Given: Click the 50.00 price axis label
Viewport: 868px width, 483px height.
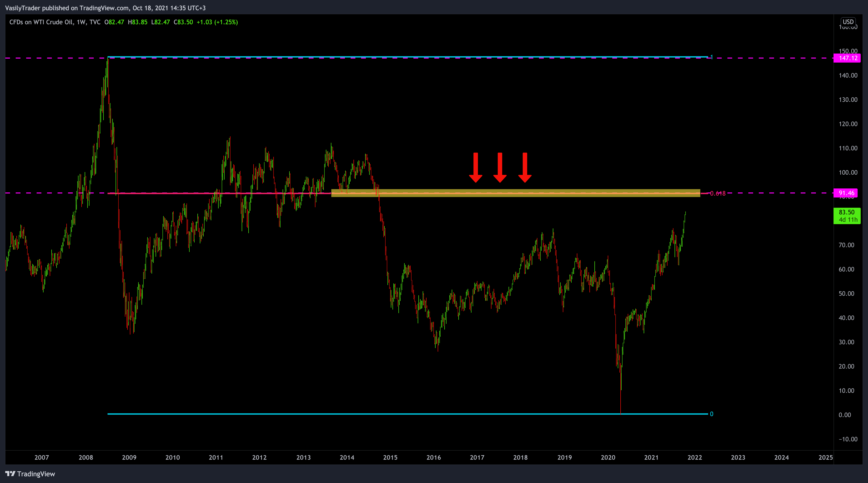Looking at the screenshot, I should [846, 294].
